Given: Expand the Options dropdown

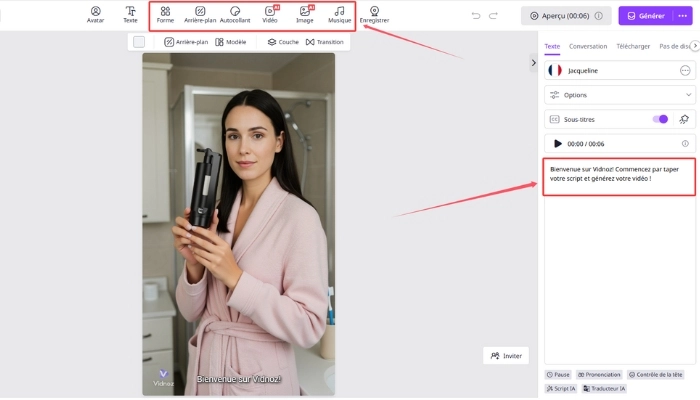Looking at the screenshot, I should coord(619,95).
